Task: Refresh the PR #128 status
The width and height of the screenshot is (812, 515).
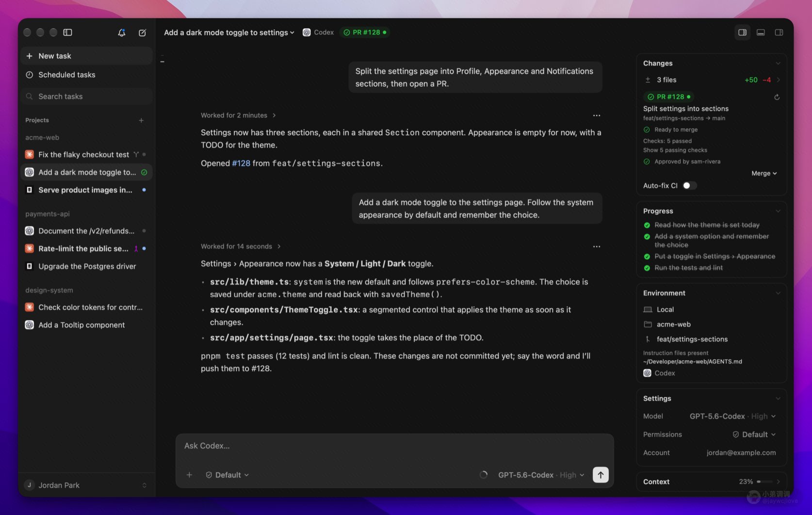Action: pos(777,97)
